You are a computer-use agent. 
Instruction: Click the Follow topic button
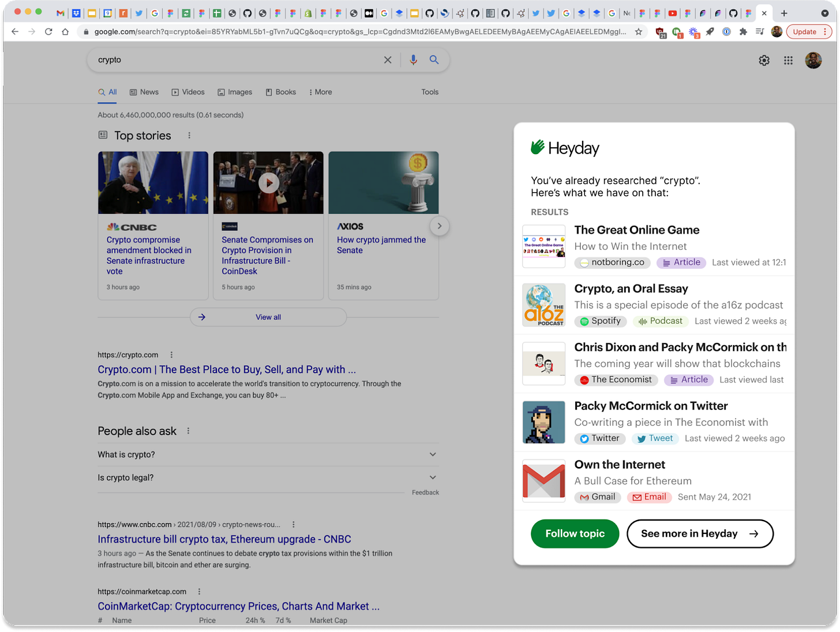tap(575, 534)
